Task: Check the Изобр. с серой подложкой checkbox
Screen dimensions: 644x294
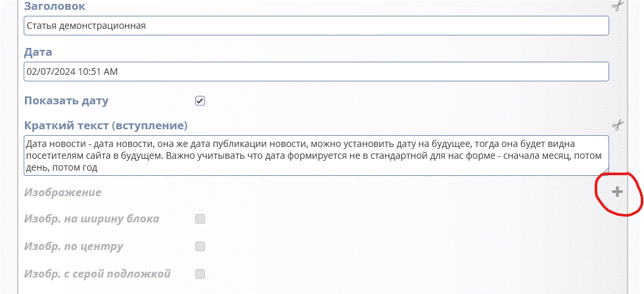Action: [200, 274]
